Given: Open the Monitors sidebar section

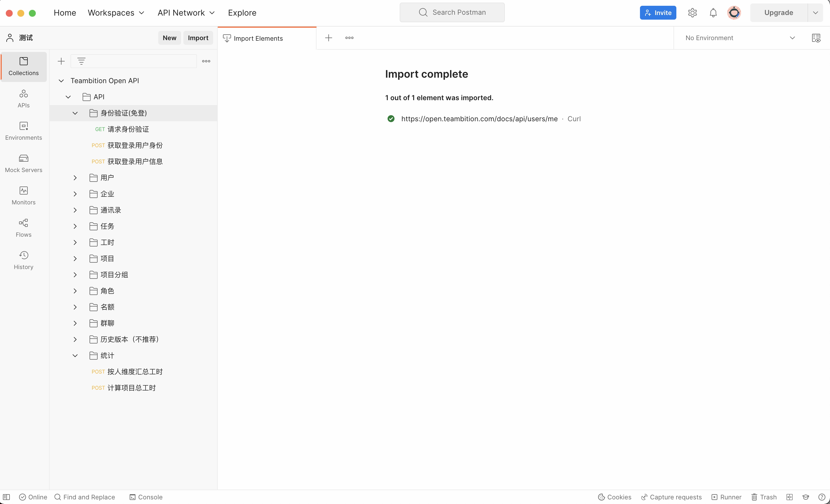Looking at the screenshot, I should 23,196.
